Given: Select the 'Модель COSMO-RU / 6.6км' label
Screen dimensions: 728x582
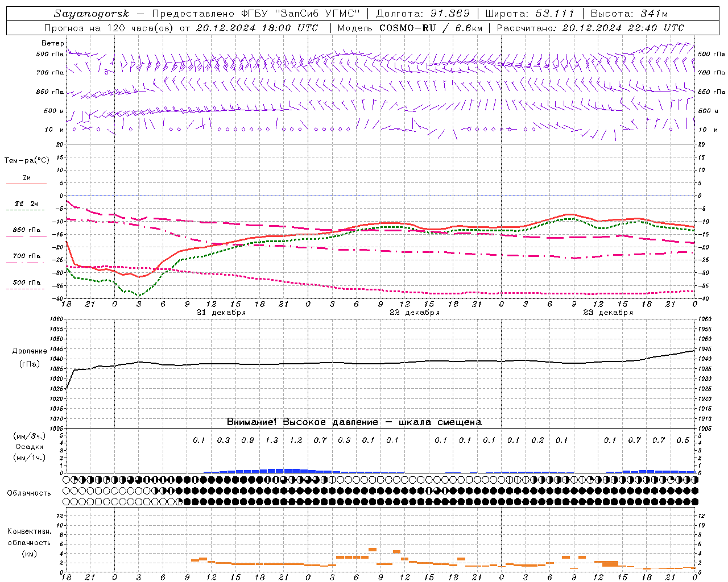Looking at the screenshot, I should (410, 28).
